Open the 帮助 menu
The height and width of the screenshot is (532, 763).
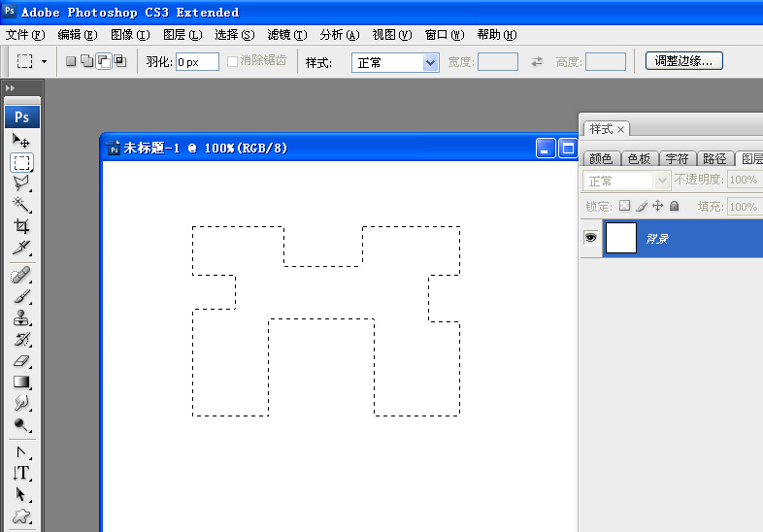tap(496, 35)
